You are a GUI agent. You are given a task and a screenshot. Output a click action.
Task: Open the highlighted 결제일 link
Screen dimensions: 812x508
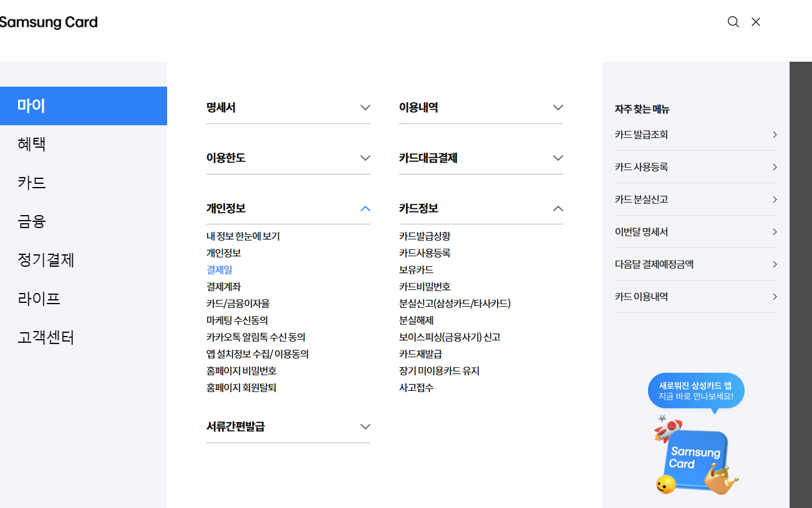219,269
